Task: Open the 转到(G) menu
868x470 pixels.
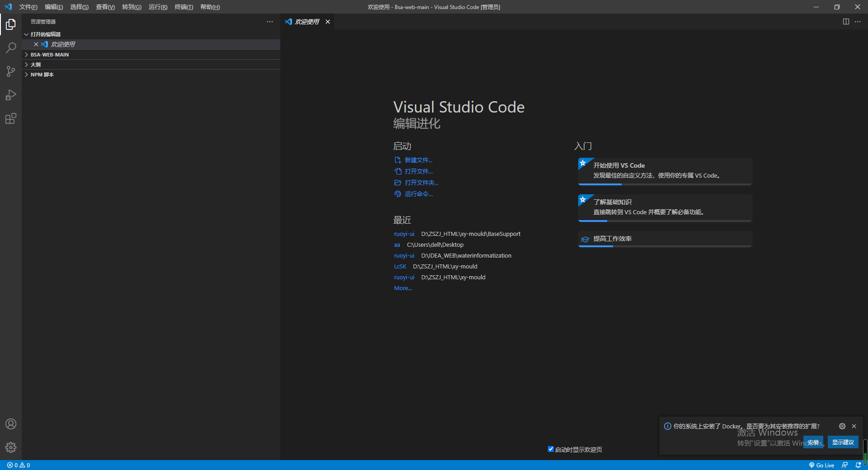Action: [x=132, y=7]
